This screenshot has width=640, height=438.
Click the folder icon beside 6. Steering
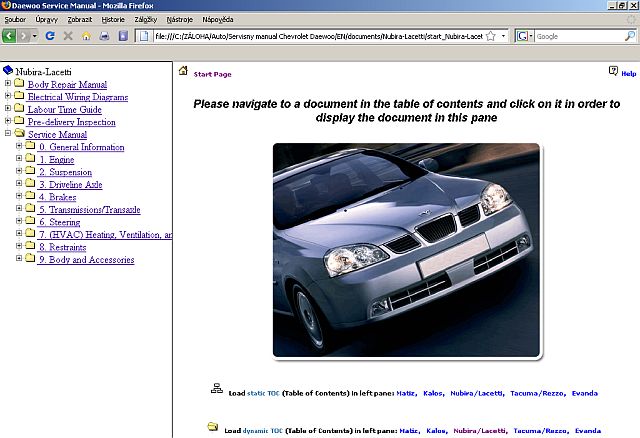(30, 220)
